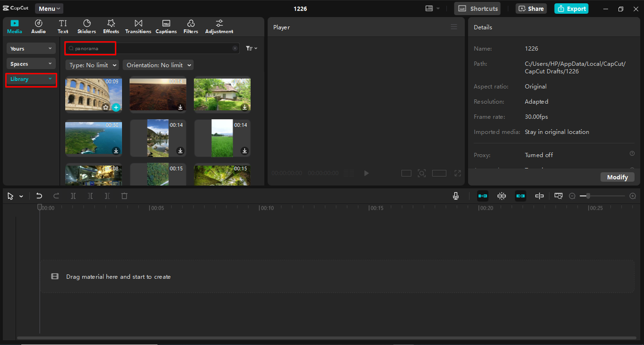
Task: Open the Menu in the title bar
Action: pos(48,8)
